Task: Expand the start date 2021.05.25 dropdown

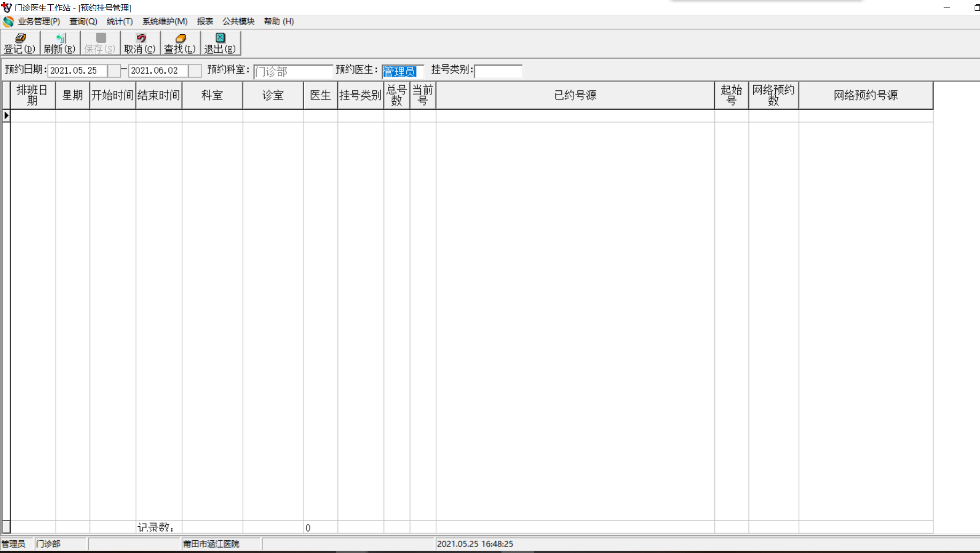Action: [114, 71]
